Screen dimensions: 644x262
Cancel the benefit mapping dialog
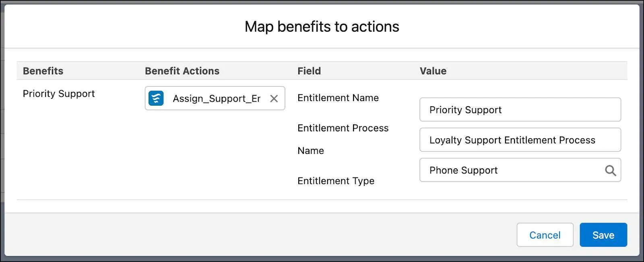545,235
